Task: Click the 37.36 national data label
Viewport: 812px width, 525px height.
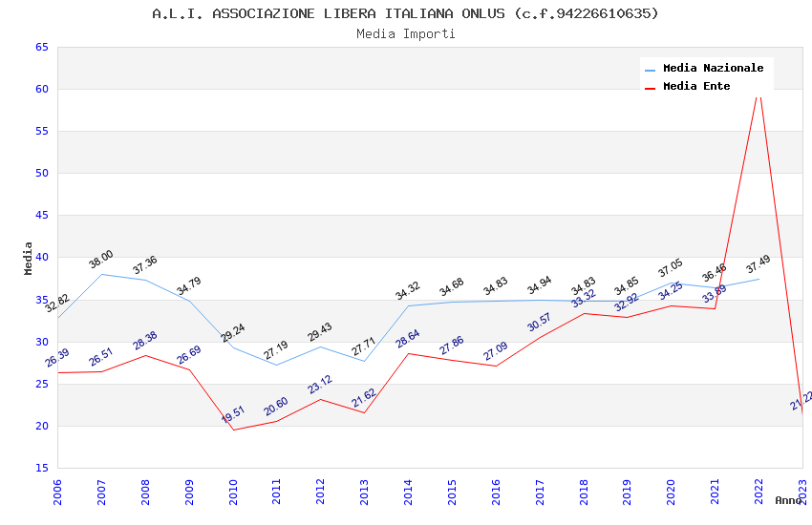Action: [144, 264]
